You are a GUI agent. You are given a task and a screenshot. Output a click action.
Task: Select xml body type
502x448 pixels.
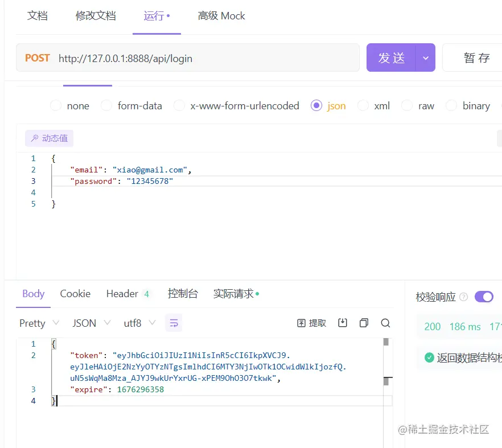pyautogui.click(x=373, y=105)
